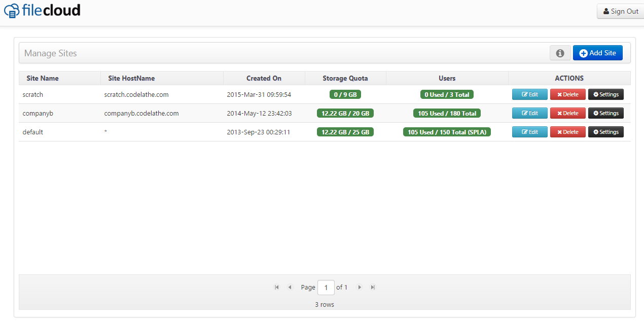Viewport: 644px width, 322px height.
Task: Edit the default site
Action: pyautogui.click(x=530, y=132)
